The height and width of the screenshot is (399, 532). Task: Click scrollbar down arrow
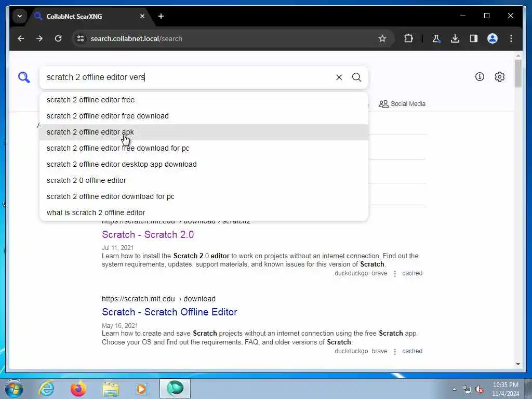[518, 364]
